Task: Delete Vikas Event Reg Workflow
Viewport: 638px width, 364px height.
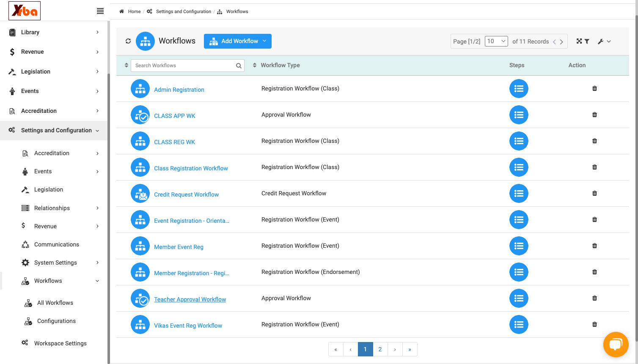Action: point(594,324)
